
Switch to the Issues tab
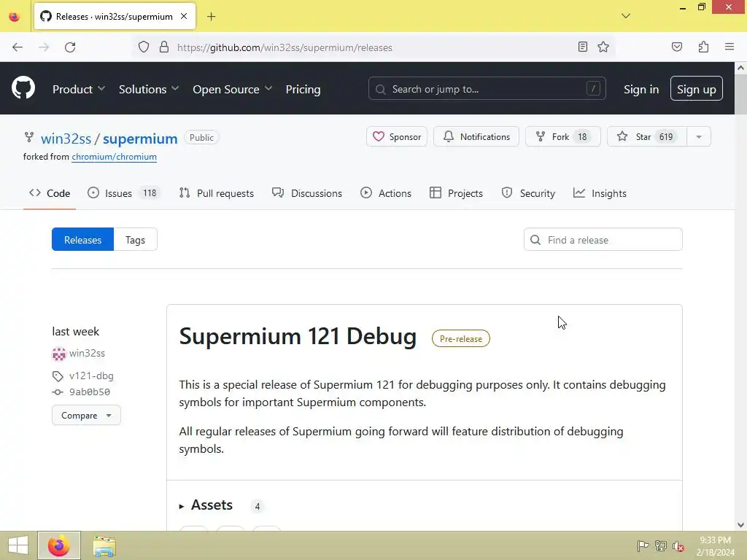[124, 193]
